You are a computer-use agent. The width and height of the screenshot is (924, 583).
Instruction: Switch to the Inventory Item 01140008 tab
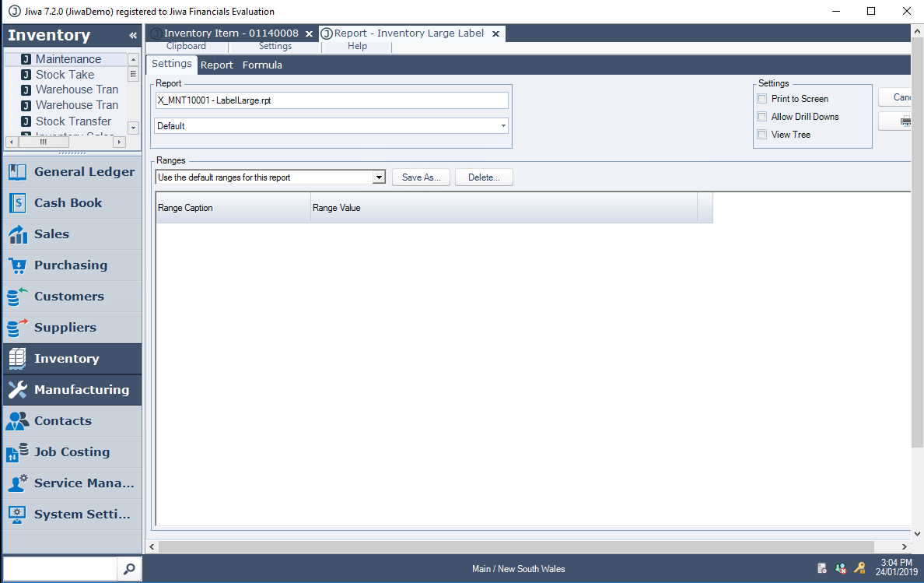(230, 33)
